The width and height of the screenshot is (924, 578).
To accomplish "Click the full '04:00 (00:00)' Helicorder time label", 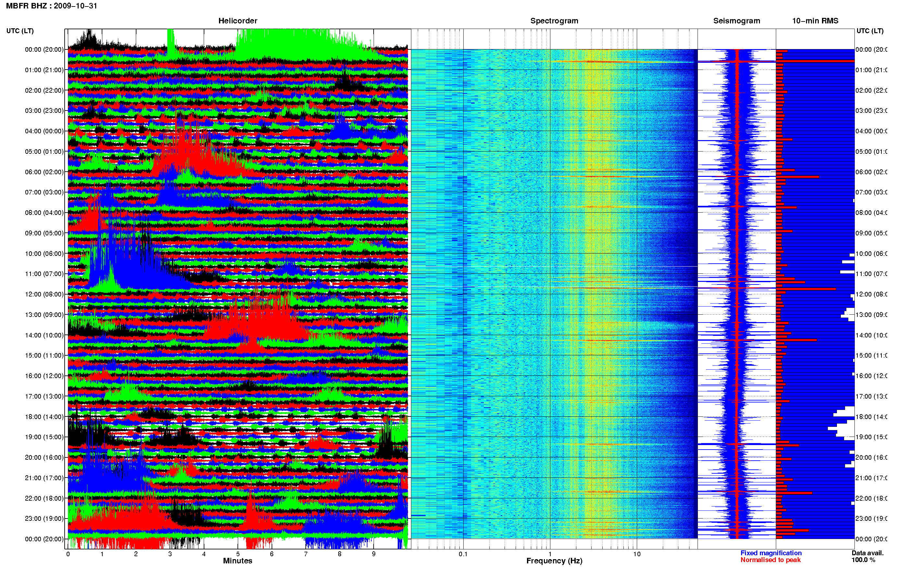I will (44, 131).
